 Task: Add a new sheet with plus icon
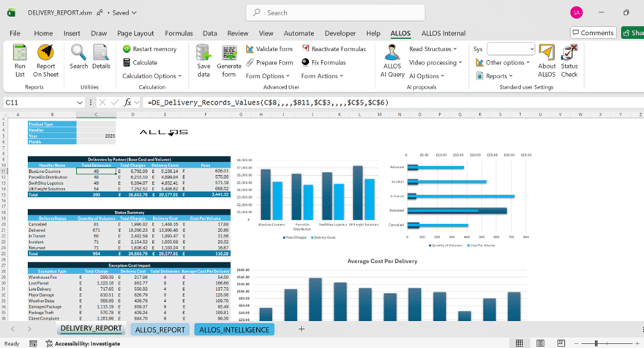pos(302,329)
